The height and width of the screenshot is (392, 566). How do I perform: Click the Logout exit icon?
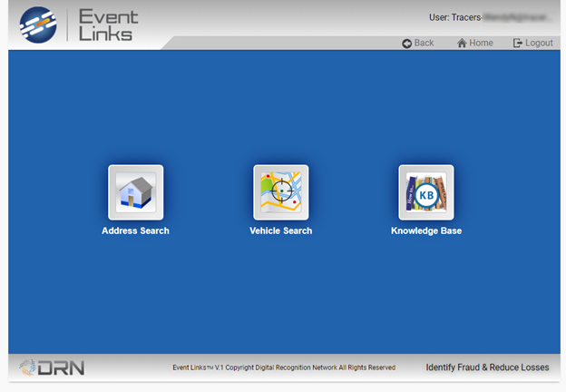pos(517,44)
